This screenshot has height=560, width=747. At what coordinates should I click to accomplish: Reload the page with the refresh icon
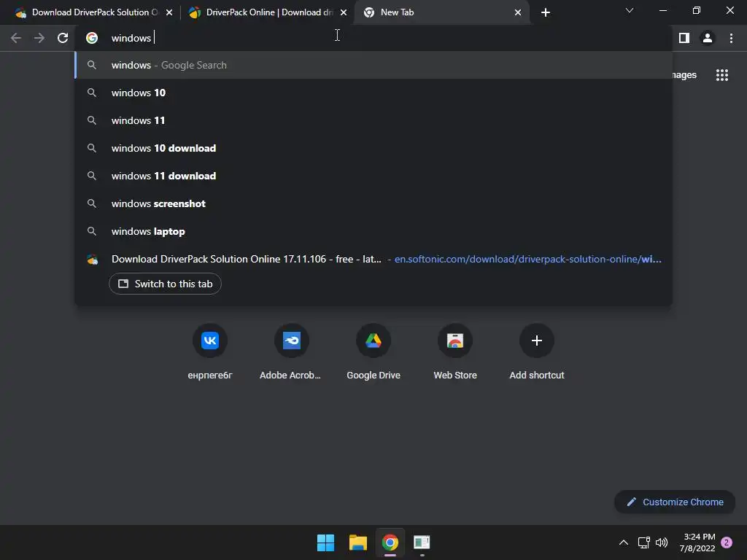[x=63, y=38]
